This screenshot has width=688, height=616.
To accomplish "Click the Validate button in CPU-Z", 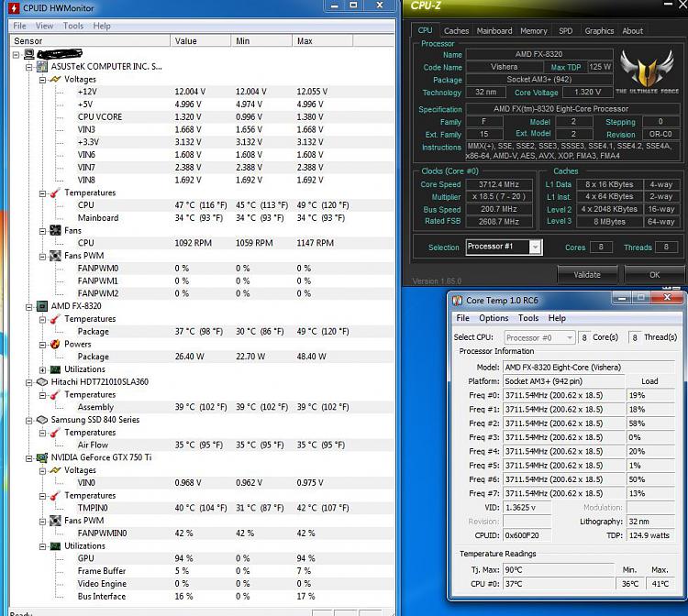I will click(x=587, y=274).
